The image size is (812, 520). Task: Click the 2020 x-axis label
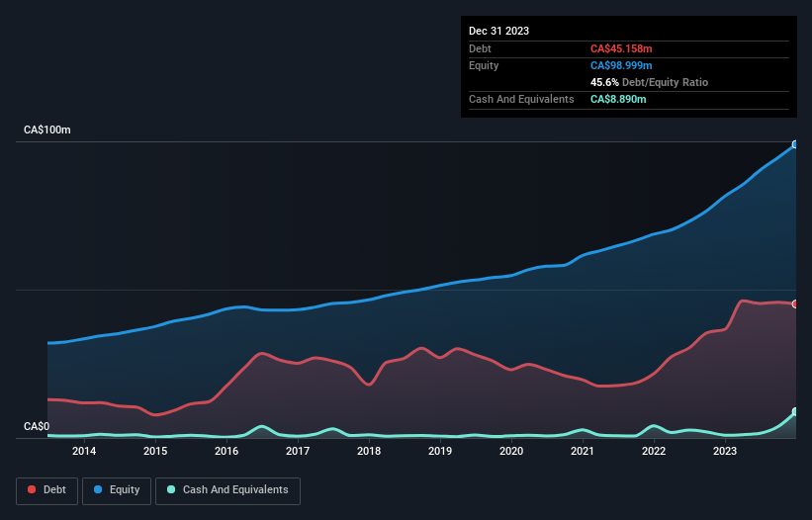511,451
